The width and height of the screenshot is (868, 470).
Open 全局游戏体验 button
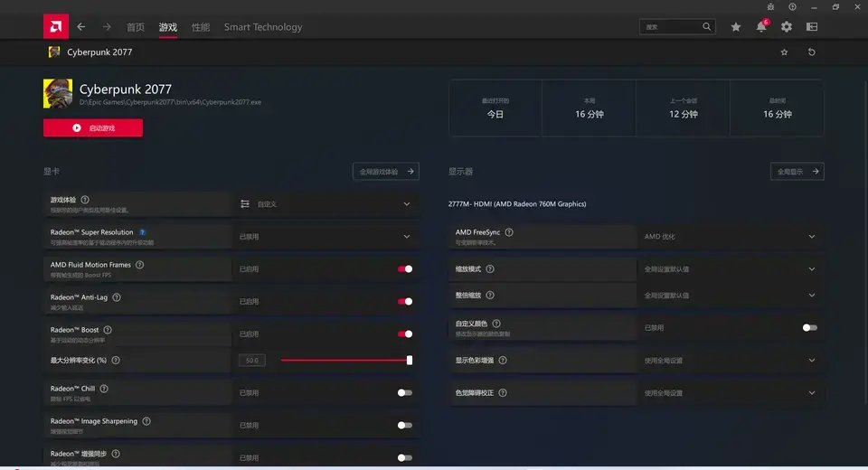pos(386,172)
